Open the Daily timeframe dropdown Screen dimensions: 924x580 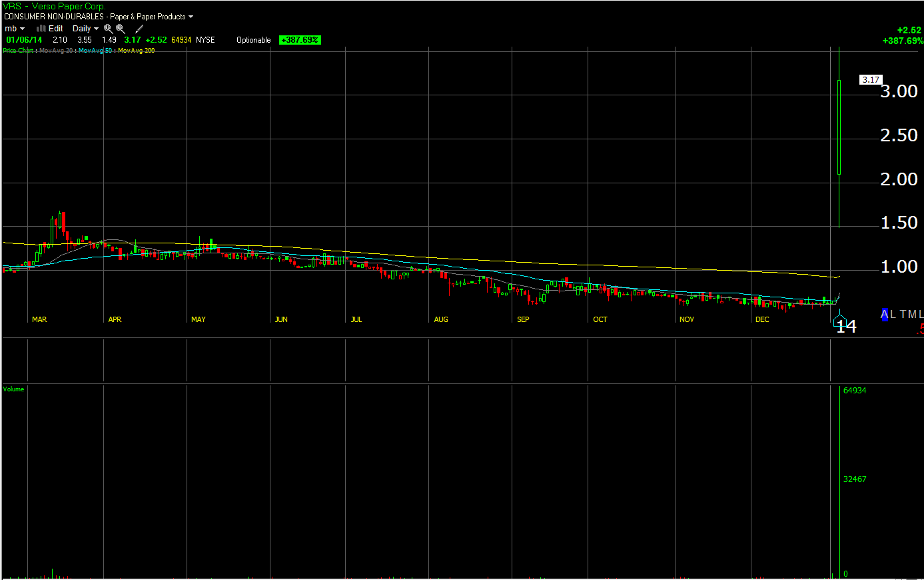85,29
